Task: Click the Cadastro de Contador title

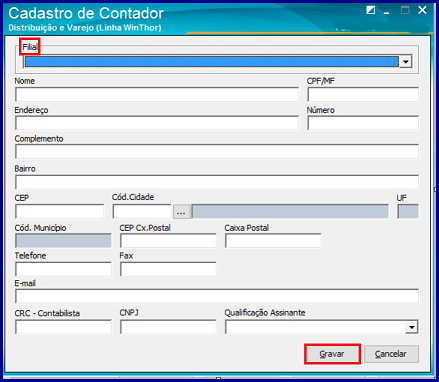Action: [86, 14]
